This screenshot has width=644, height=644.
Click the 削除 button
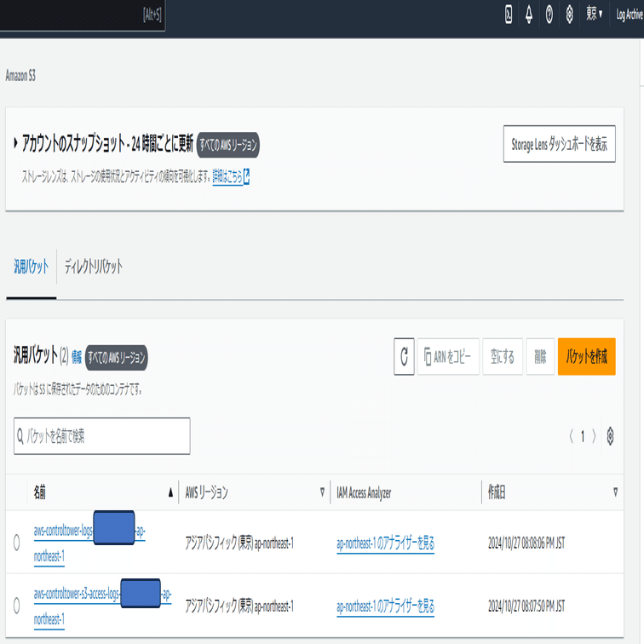pos(540,356)
